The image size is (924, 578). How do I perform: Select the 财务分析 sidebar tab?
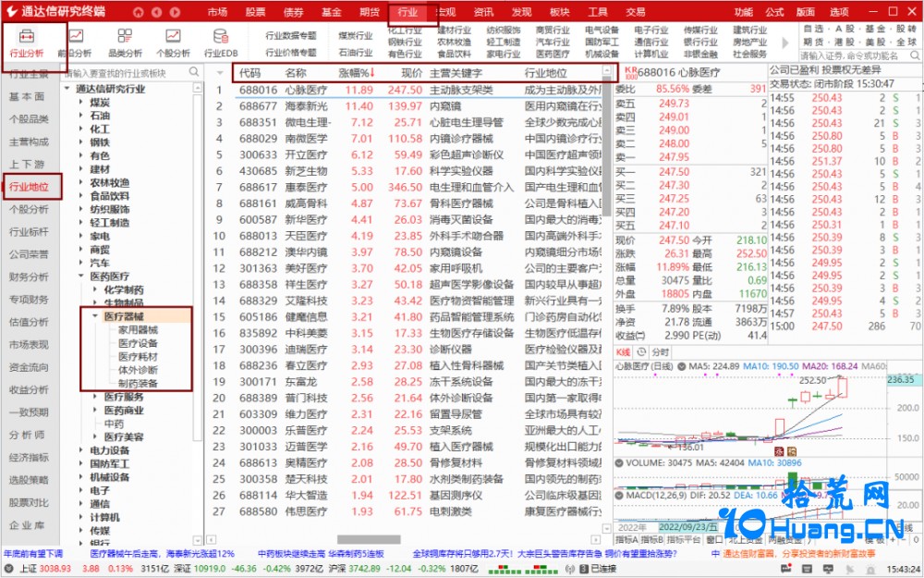[29, 277]
